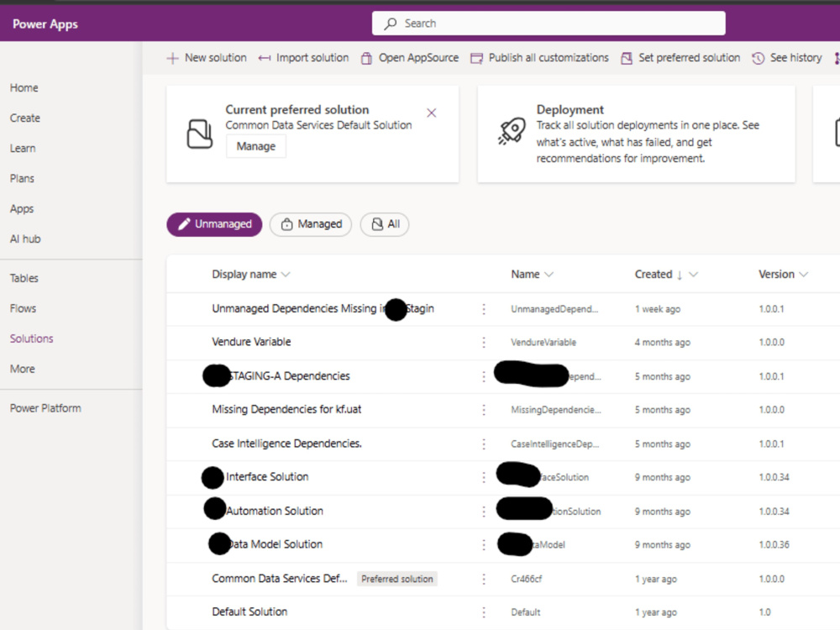Open the Default Solution row
This screenshot has height=630, width=840.
click(249, 612)
